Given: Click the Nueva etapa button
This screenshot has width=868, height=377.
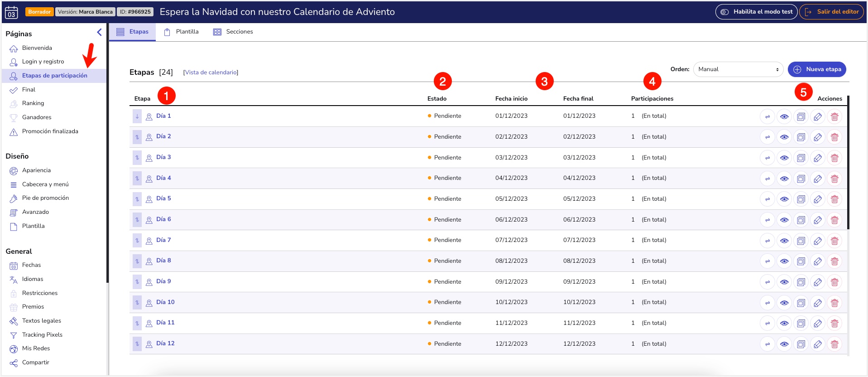Looking at the screenshot, I should point(816,69).
